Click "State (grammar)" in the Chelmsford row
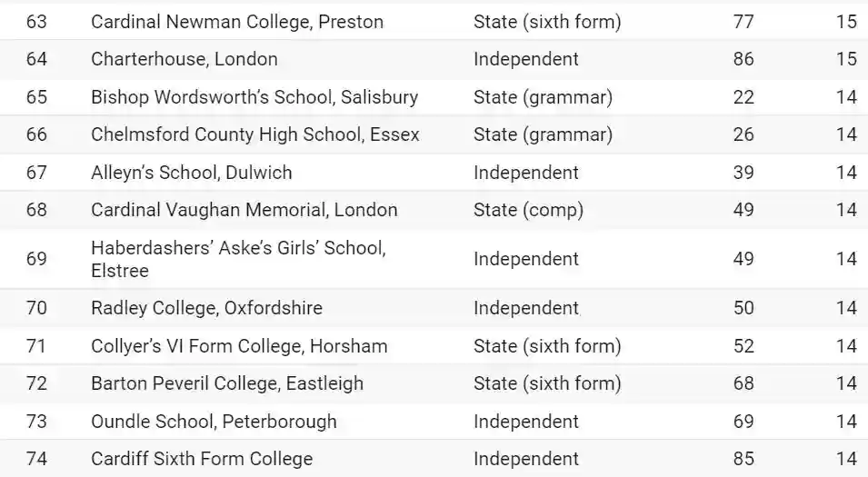Screen dimensions: 868x477 click(x=543, y=134)
